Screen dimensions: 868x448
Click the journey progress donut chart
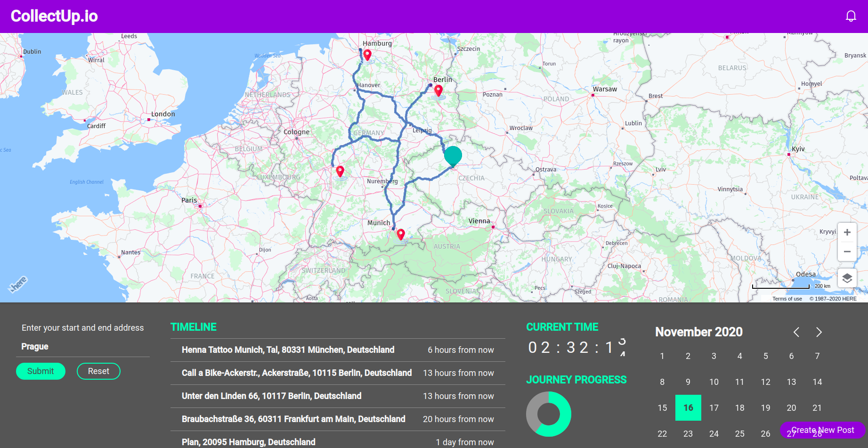point(549,414)
